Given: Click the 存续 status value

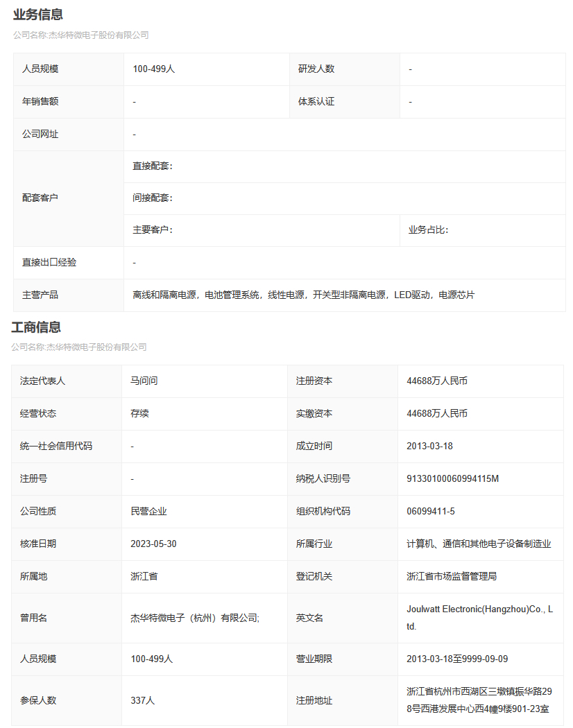Looking at the screenshot, I should [x=139, y=413].
